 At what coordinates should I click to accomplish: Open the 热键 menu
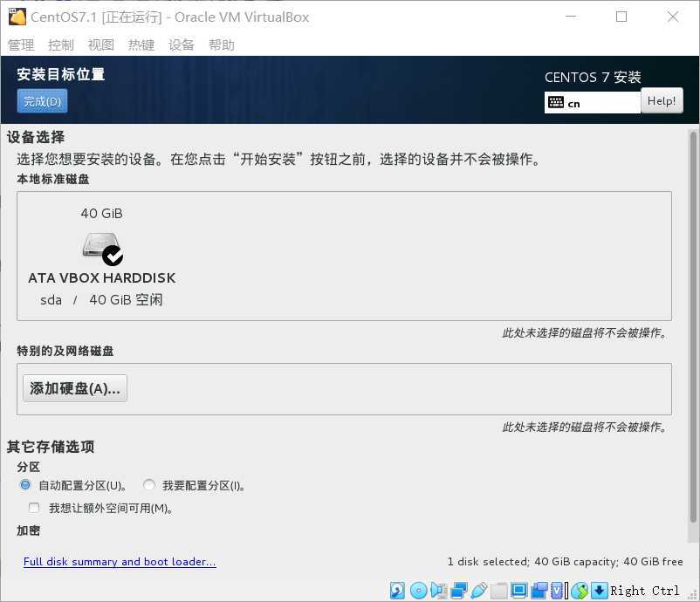pos(141,44)
